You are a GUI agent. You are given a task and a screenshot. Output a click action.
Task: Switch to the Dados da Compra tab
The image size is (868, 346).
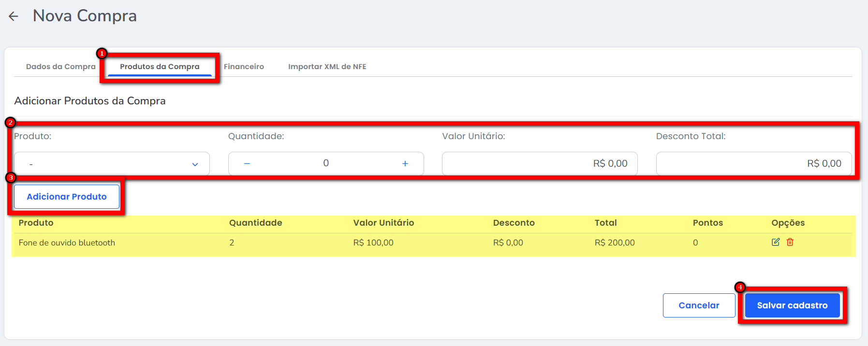61,67
